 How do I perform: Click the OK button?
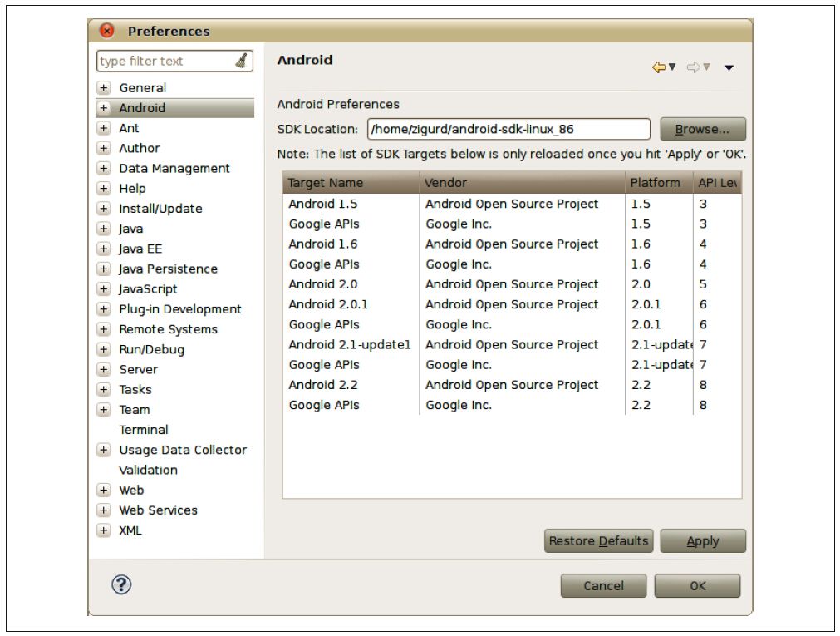pos(697,585)
